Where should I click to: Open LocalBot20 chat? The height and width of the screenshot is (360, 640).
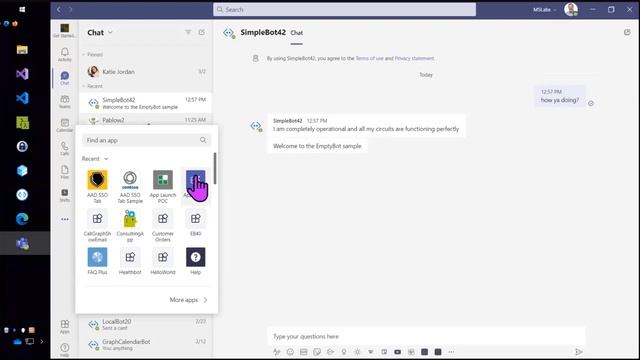146,324
